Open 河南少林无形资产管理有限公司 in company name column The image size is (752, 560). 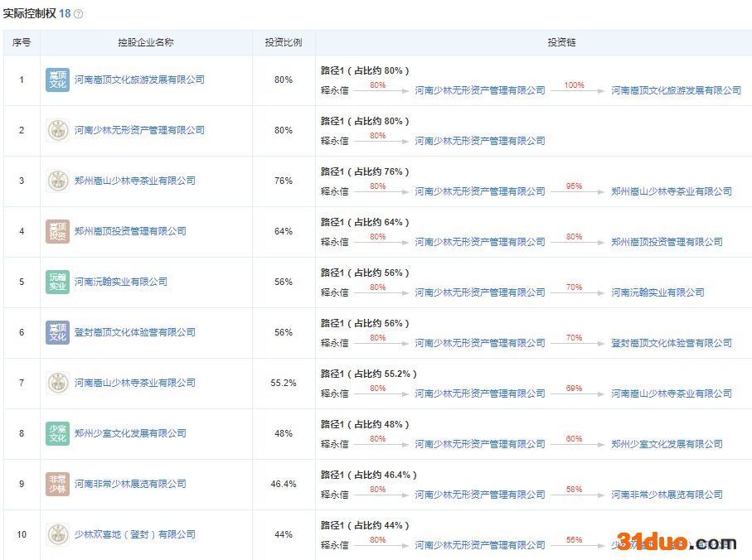tap(139, 131)
